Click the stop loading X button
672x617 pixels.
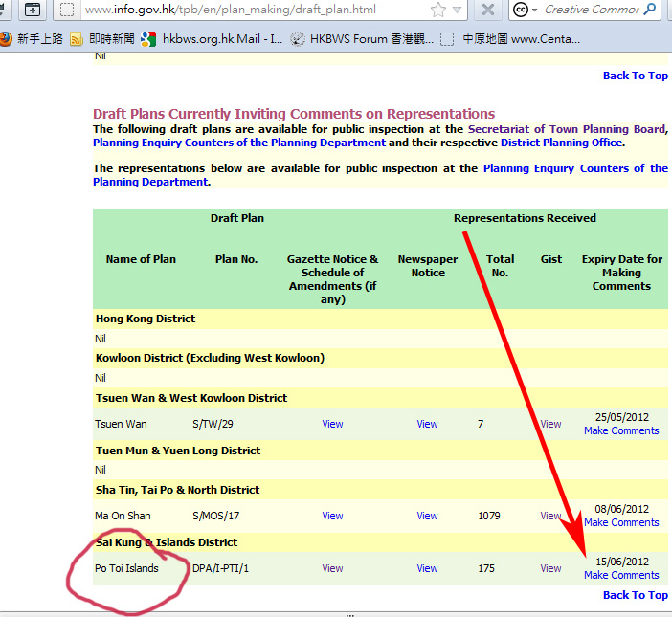click(487, 11)
